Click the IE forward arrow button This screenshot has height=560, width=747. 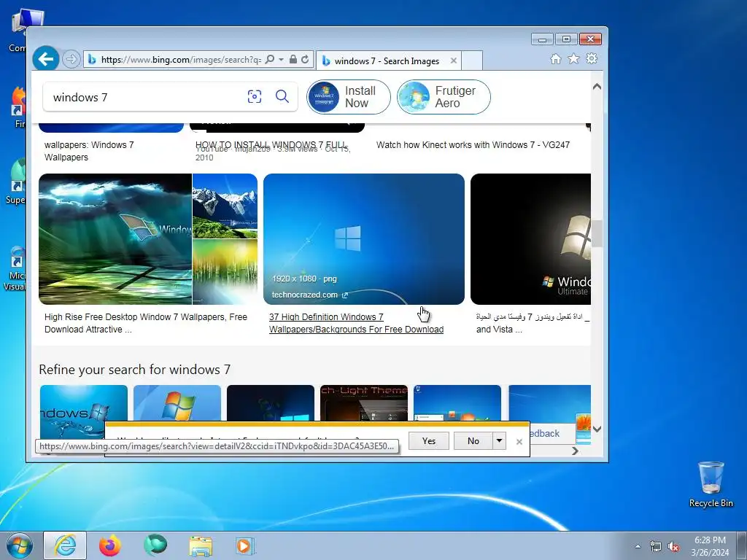71,60
